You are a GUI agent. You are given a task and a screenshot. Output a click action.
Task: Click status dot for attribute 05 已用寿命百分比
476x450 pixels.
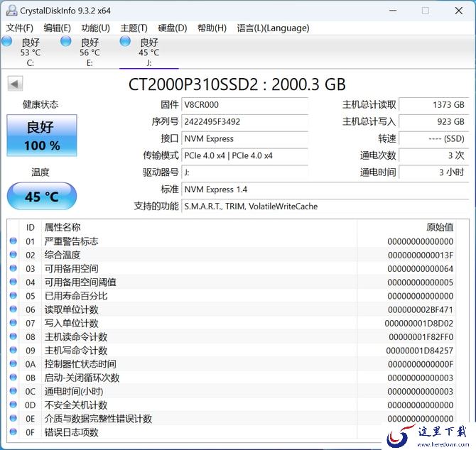[13, 295]
